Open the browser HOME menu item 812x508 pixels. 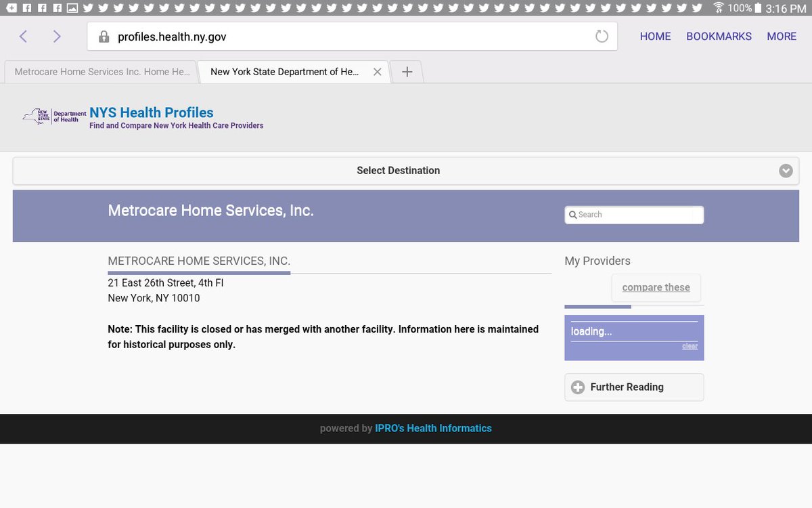coord(655,37)
